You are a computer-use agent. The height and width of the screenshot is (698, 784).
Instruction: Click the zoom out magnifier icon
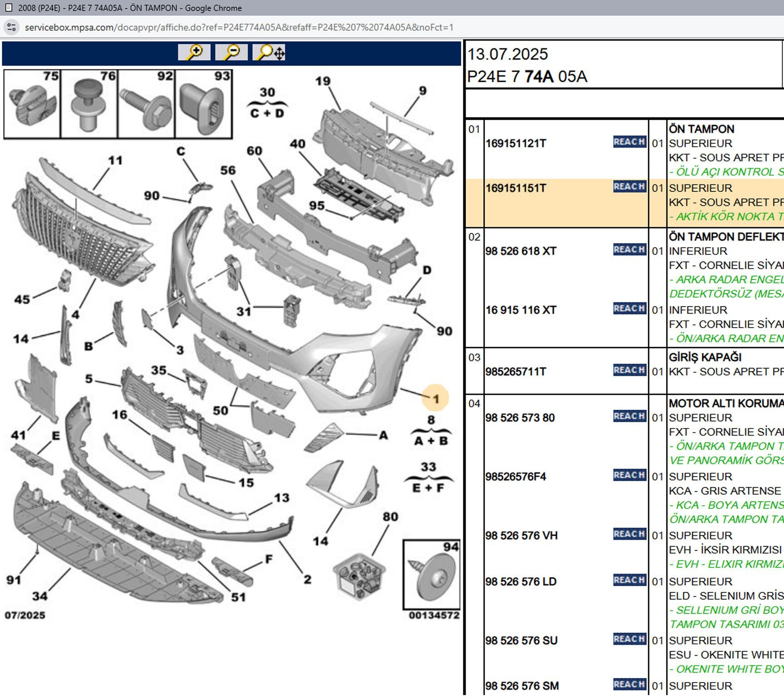[x=231, y=52]
